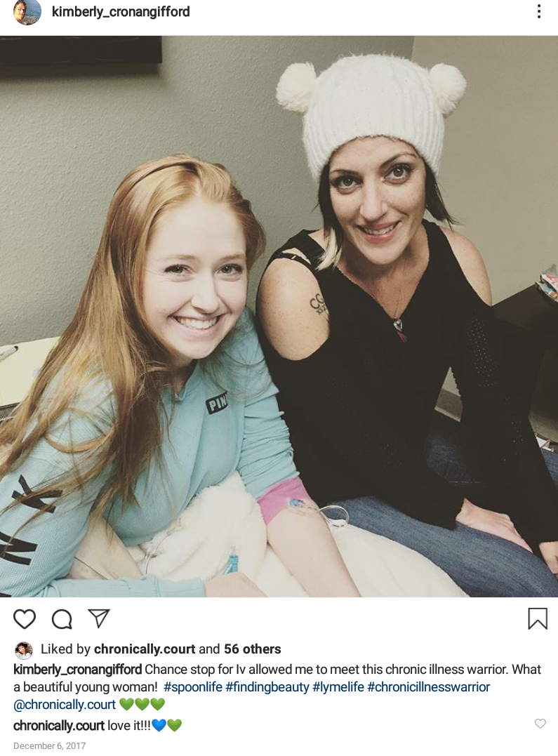Image resolution: width=558 pixels, height=756 pixels.
Task: Open chronically.court in Liked by line
Action: click(x=145, y=649)
